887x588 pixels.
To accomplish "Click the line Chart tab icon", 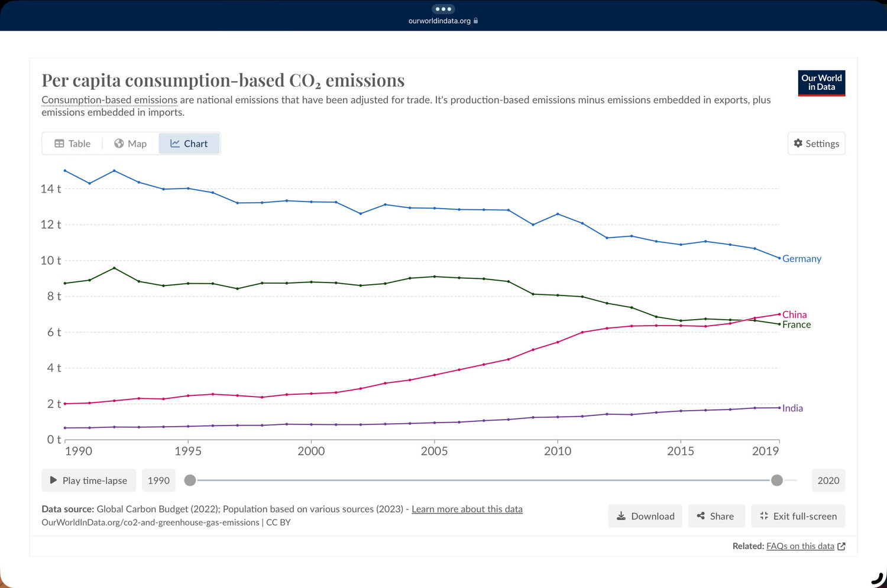I will 175,144.
